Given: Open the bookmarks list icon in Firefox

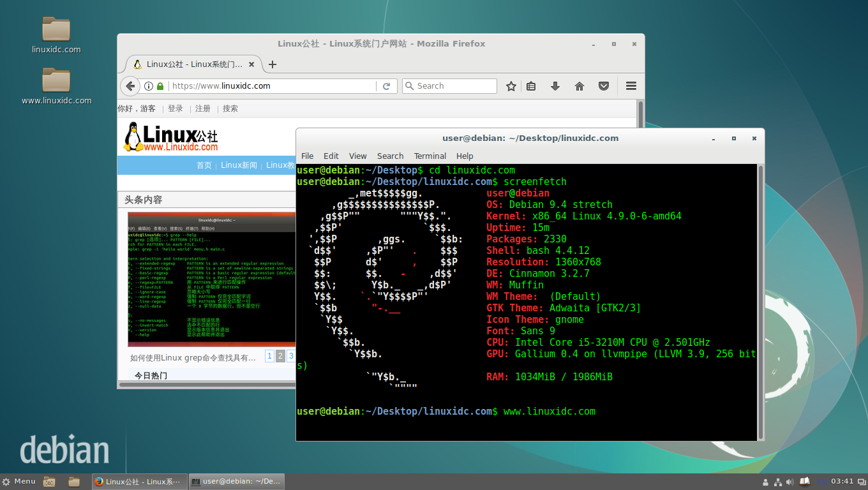Looking at the screenshot, I should (531, 86).
